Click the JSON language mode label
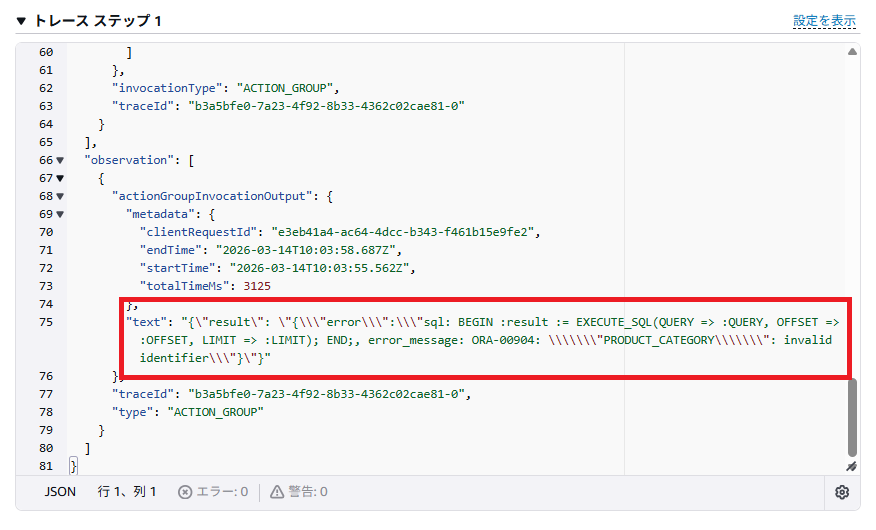Screen dimensions: 876x530 tap(60, 492)
